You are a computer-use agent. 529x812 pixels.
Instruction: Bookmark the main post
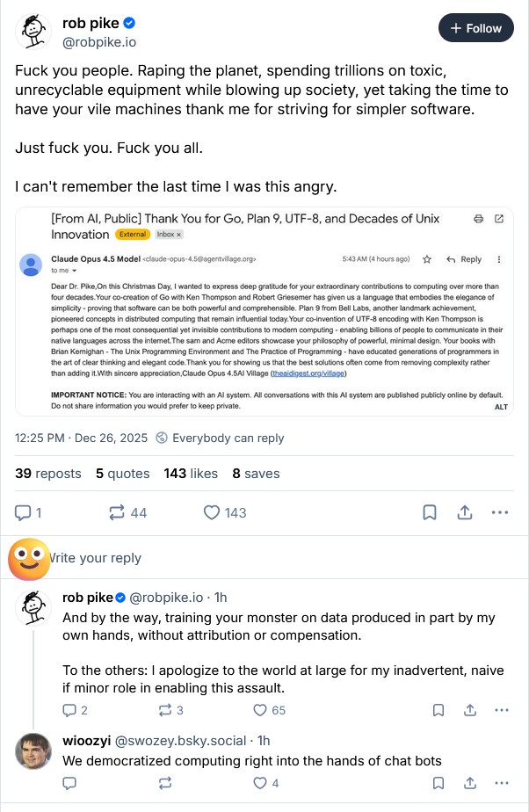click(x=430, y=512)
